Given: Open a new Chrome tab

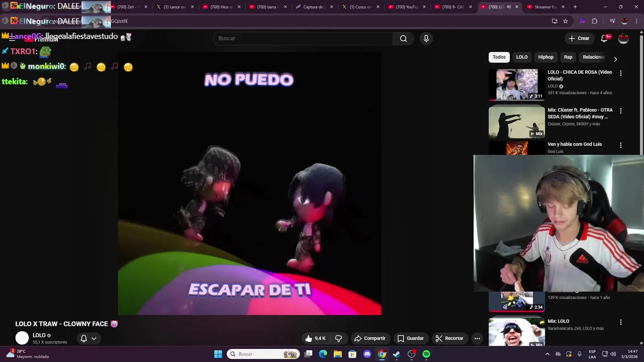Looking at the screenshot, I should [x=575, y=7].
